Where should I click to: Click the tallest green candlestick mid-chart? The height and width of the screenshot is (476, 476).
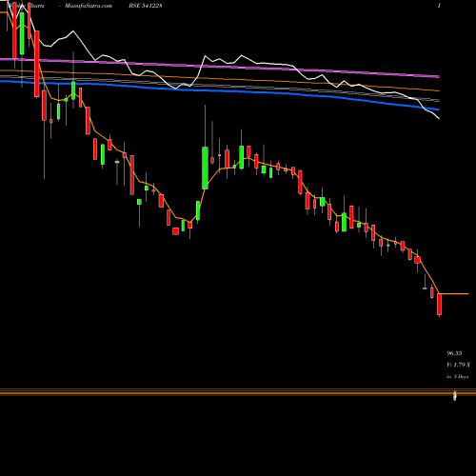click(205, 168)
